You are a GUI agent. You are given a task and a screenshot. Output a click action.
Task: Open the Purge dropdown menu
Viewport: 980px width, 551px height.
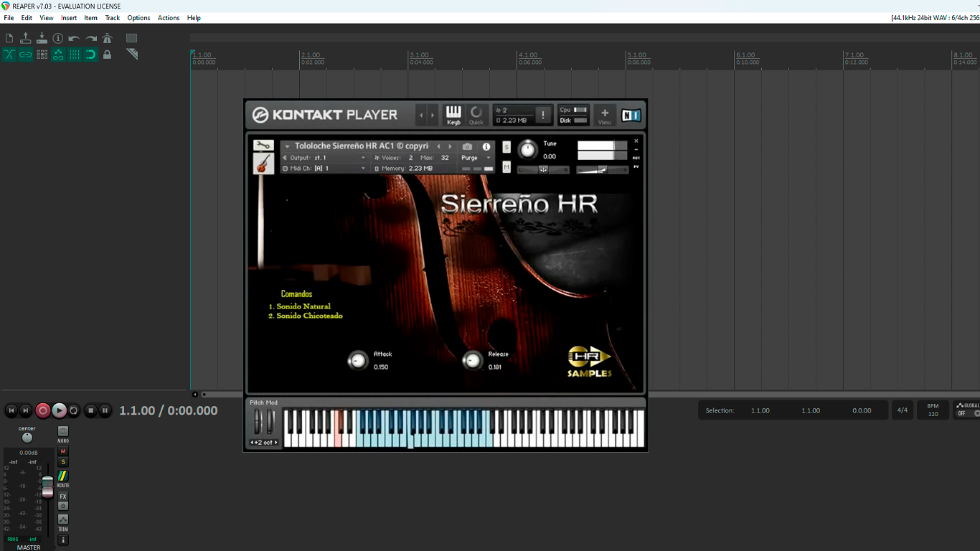(476, 158)
